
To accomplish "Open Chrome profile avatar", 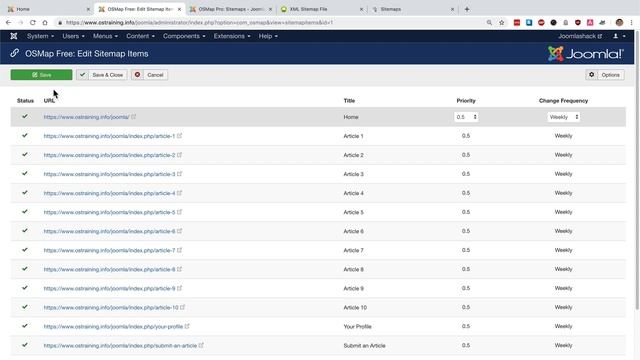I will click(x=619, y=22).
